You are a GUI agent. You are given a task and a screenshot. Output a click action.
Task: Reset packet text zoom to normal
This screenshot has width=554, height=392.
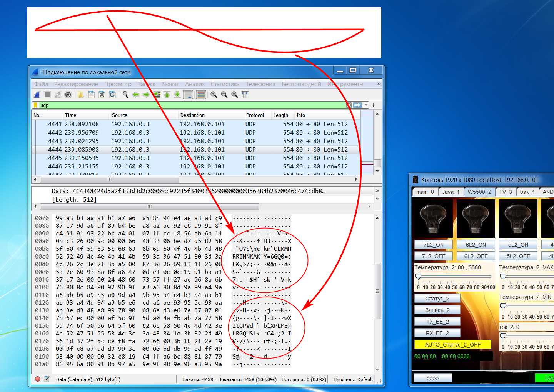[235, 94]
